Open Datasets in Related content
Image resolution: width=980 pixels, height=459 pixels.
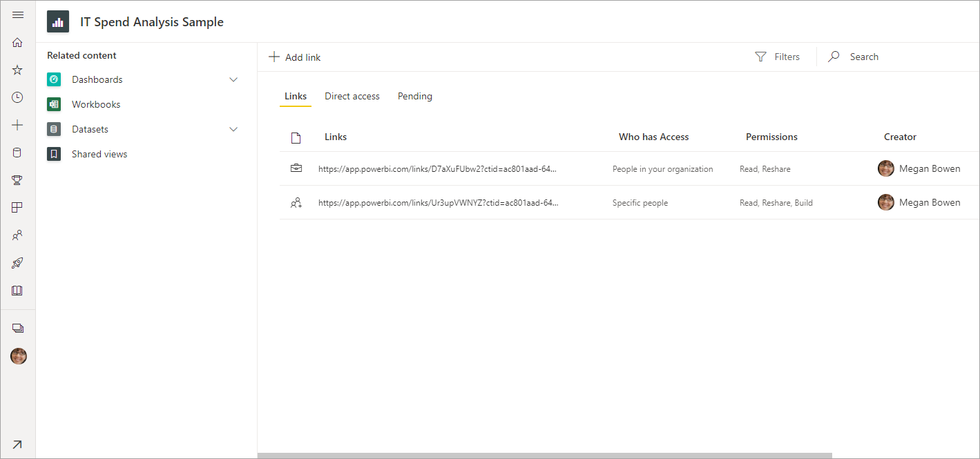(90, 129)
